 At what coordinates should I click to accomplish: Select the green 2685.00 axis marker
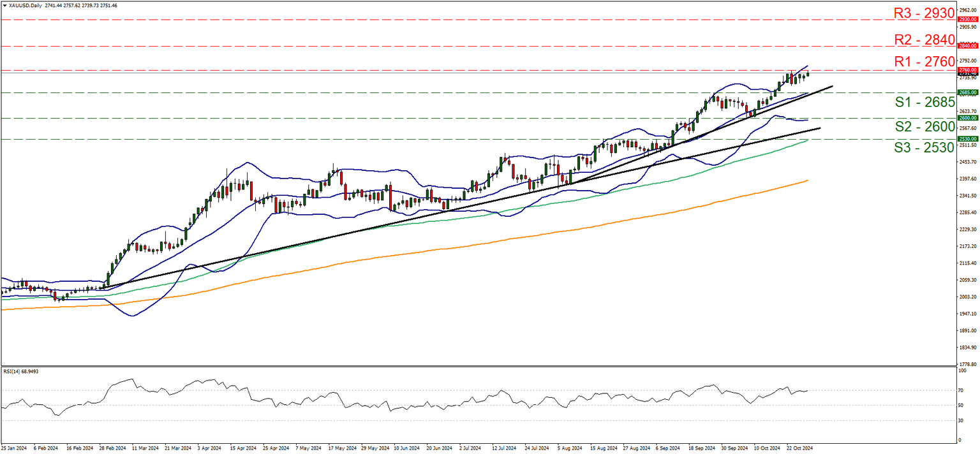tap(969, 93)
